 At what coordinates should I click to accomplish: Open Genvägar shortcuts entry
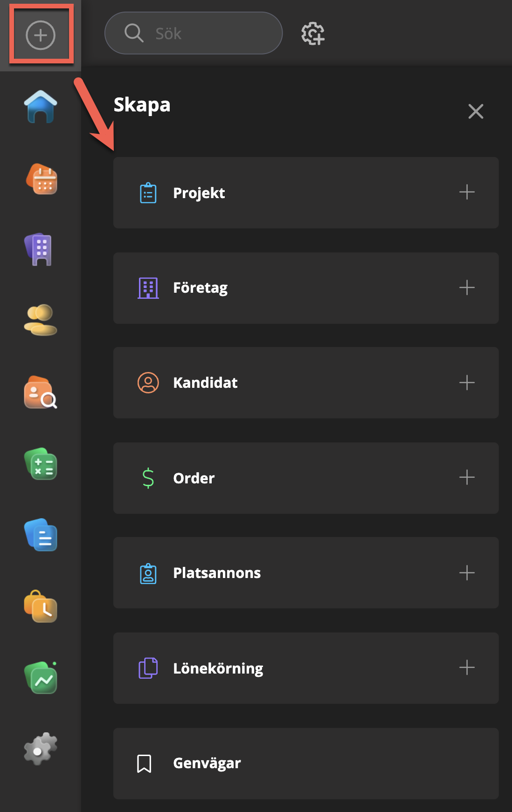207,764
